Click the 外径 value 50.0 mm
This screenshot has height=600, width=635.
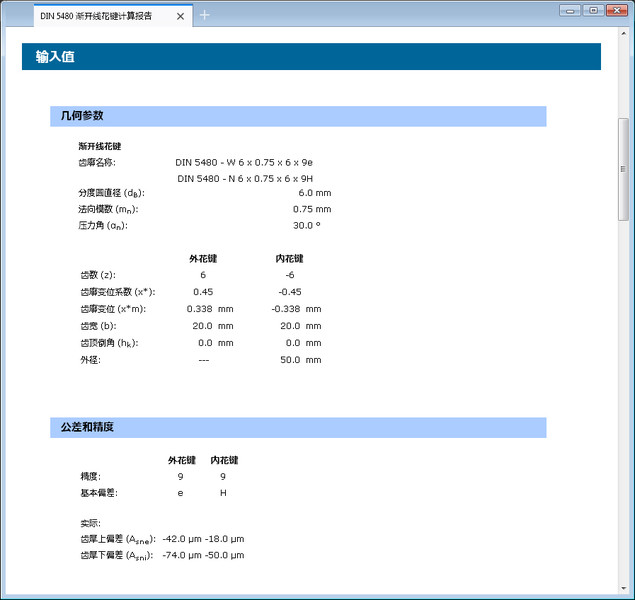pos(300,359)
